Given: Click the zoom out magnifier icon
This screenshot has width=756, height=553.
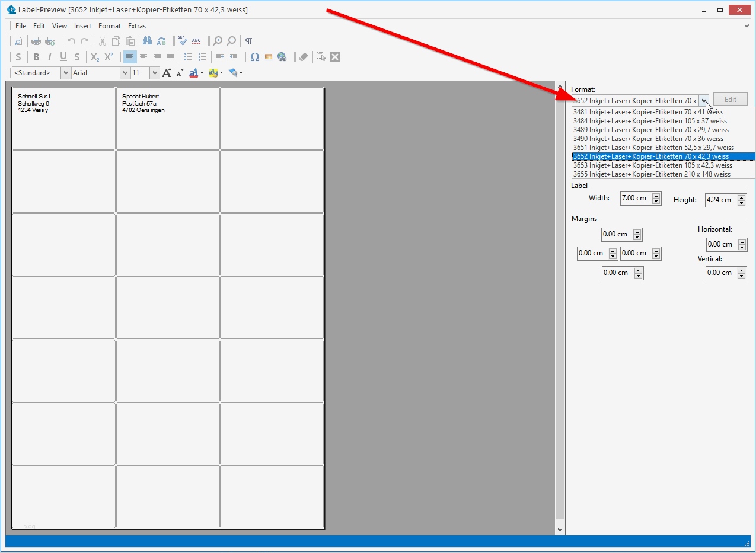Looking at the screenshot, I should click(231, 41).
